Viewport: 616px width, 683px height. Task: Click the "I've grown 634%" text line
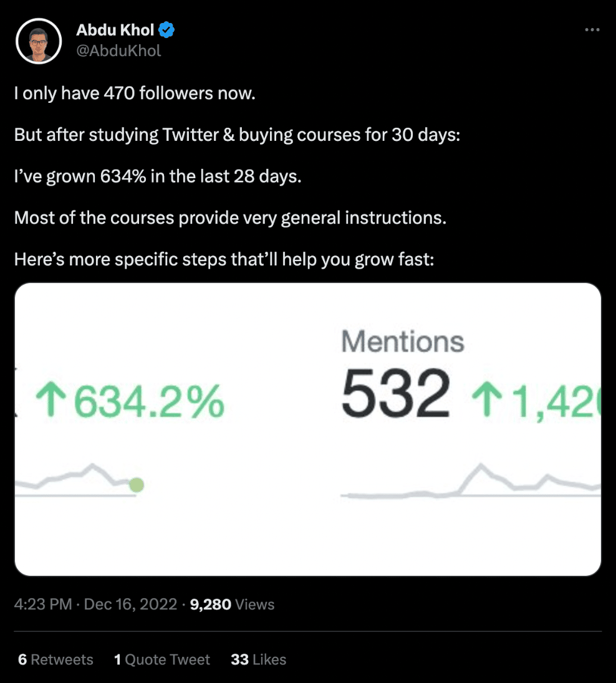[158, 176]
